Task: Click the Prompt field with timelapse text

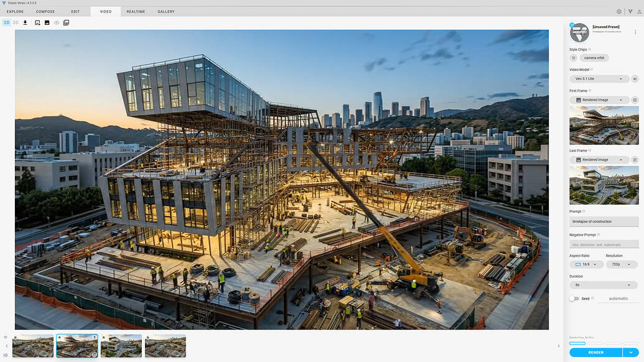Action: coord(604,221)
